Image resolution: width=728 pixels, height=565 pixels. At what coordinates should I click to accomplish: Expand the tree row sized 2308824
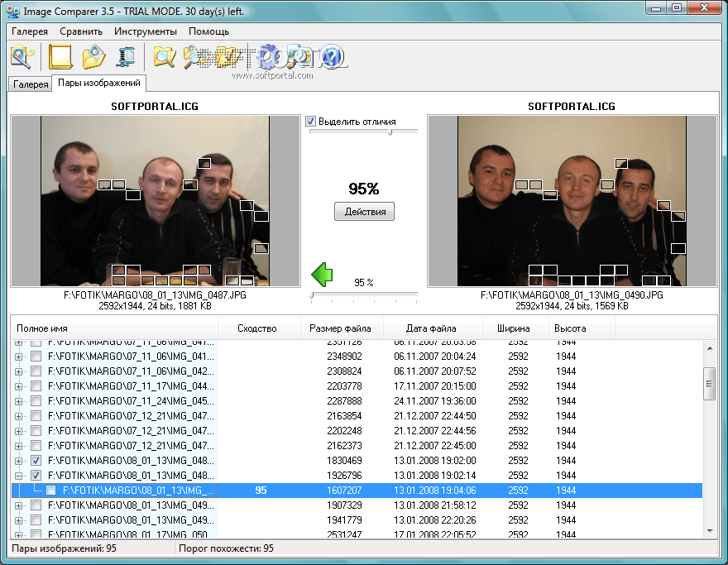pos(18,372)
